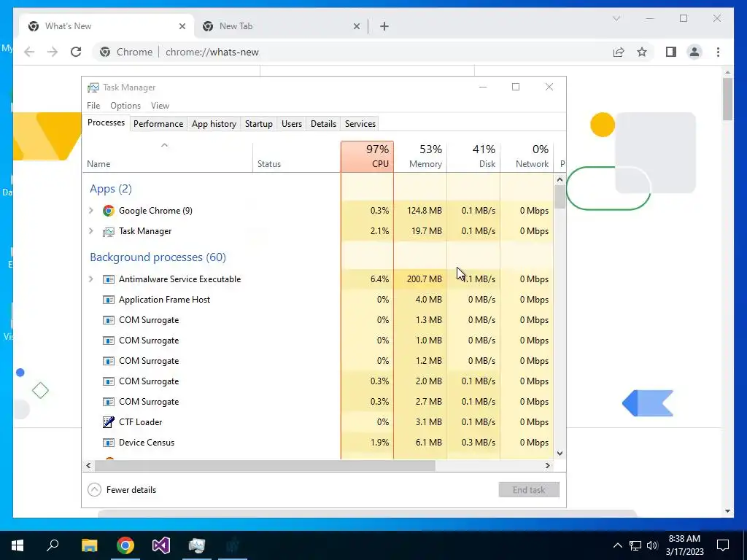Click Visual Studio taskbar icon

pyautogui.click(x=161, y=545)
